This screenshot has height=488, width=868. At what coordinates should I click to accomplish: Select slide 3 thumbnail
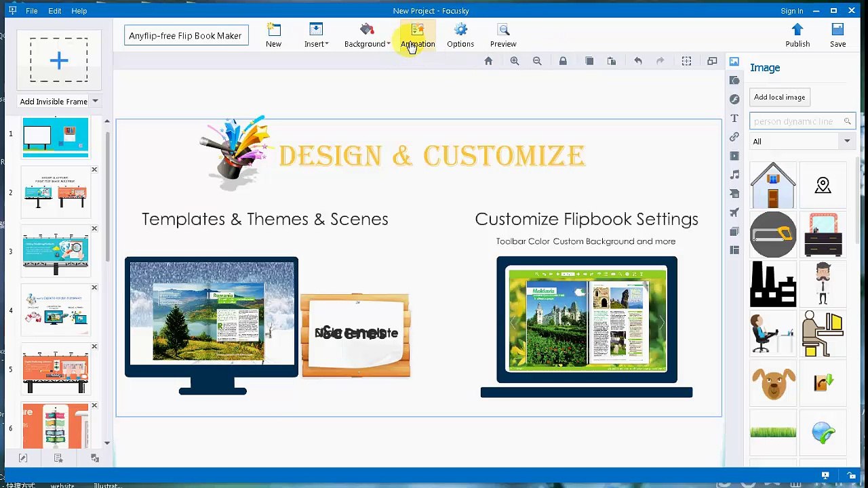coord(56,251)
